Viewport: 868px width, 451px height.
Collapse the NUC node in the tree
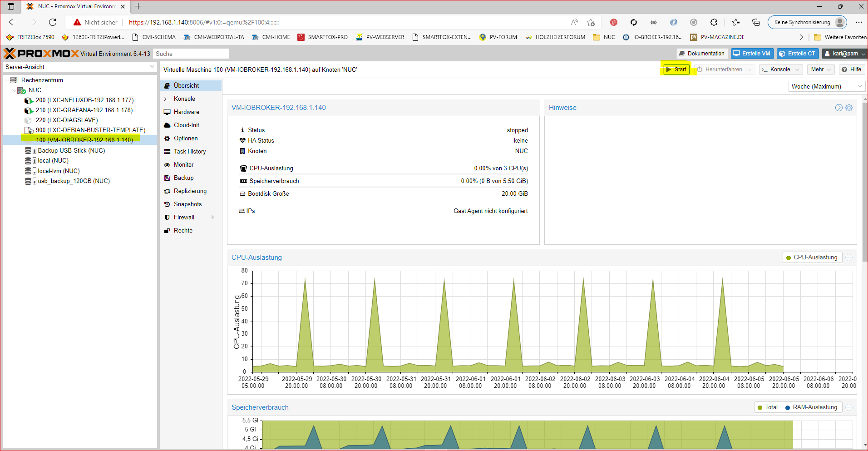point(14,90)
